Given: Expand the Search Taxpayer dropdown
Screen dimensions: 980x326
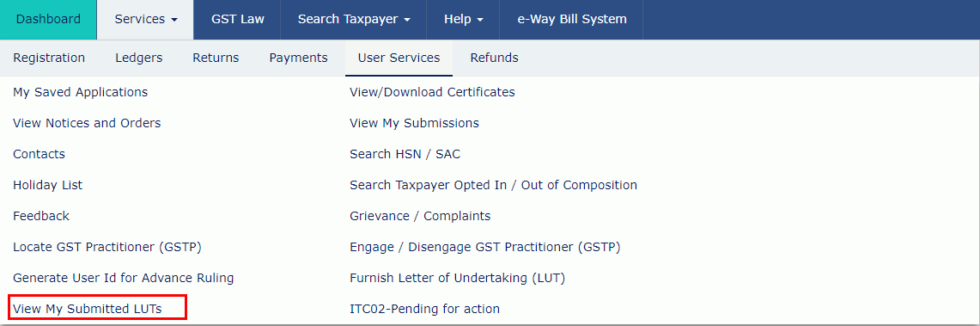Looking at the screenshot, I should [354, 20].
